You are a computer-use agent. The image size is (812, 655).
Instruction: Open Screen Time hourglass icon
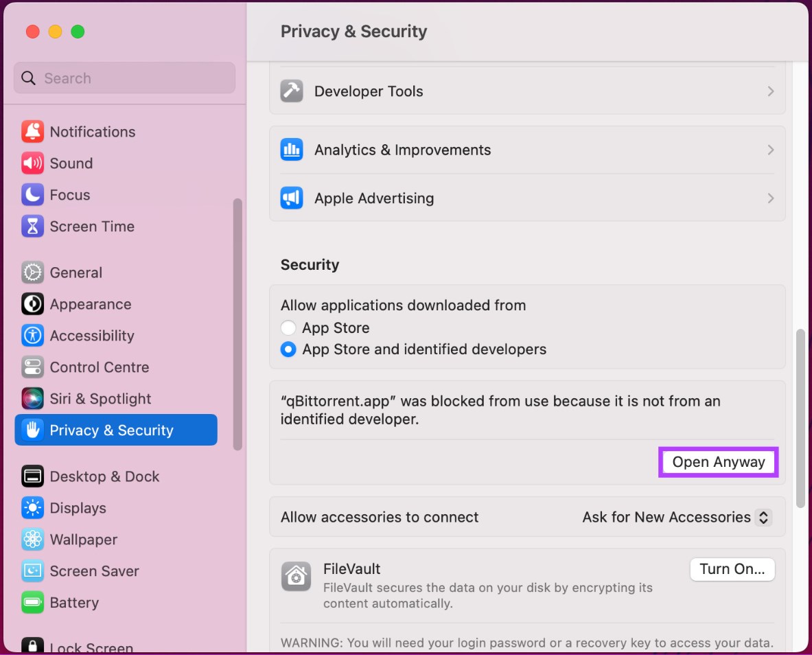(x=32, y=226)
